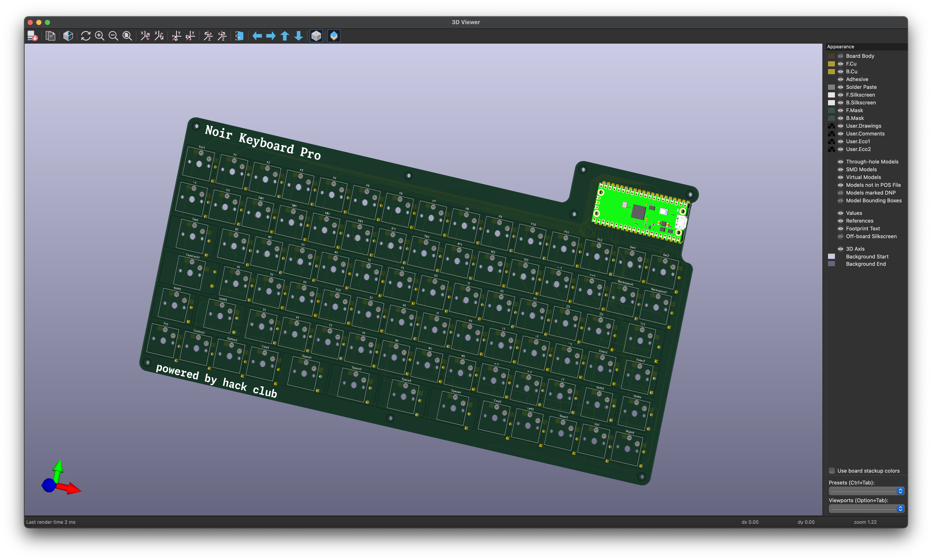Hide B.Silkscreen layer
932x560 pixels.
click(840, 103)
